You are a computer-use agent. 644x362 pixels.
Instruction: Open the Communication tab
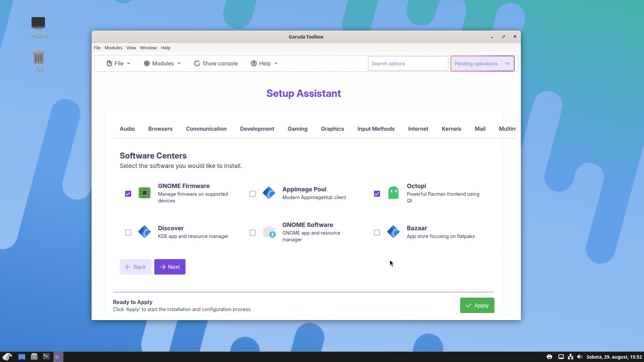tap(206, 129)
